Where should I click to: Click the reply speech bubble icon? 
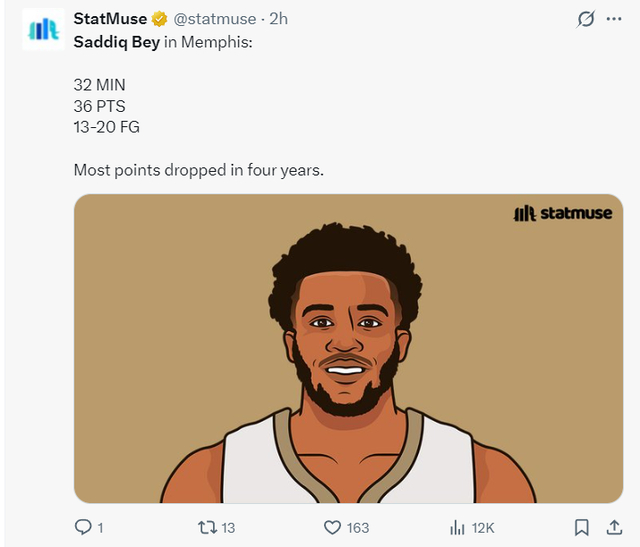tap(83, 526)
